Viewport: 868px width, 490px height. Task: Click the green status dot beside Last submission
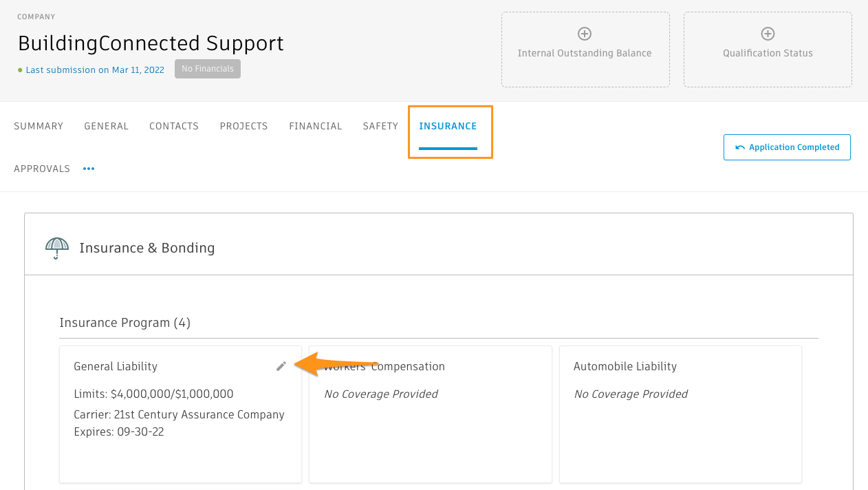[20, 70]
